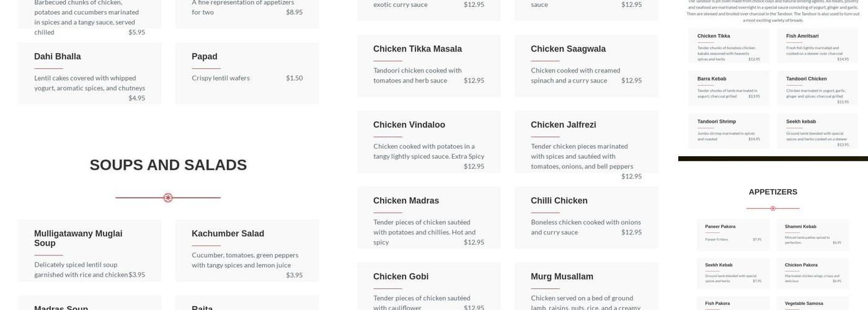Select the Chicken Tikka Masala menu item
This screenshot has width=868, height=310.
pos(417,49)
